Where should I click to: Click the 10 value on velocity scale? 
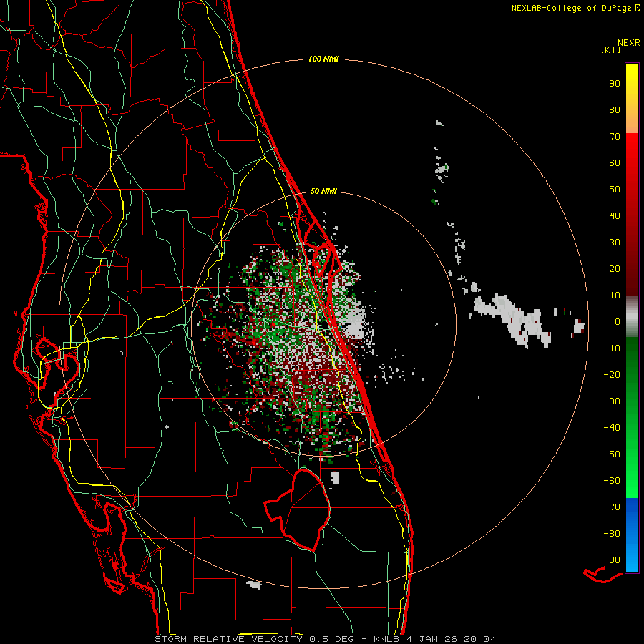pyautogui.click(x=615, y=296)
